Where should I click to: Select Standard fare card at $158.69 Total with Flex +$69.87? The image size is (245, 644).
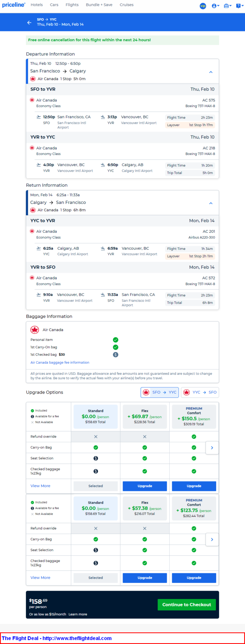[x=95, y=416]
